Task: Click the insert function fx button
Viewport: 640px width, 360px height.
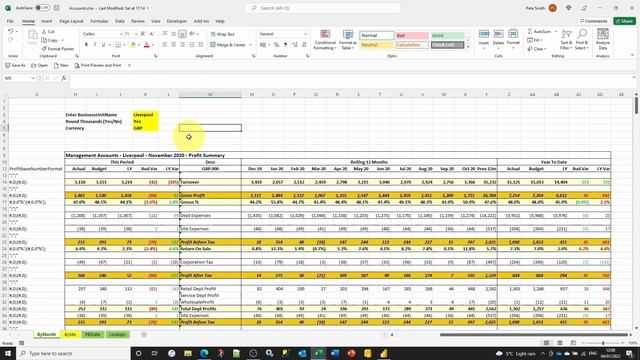Action: point(64,78)
